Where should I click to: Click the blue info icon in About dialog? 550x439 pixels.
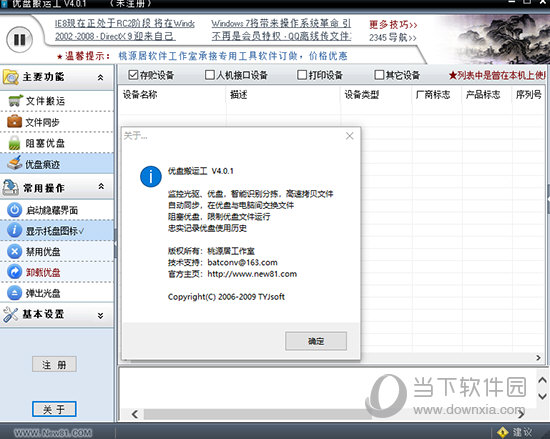[151, 176]
